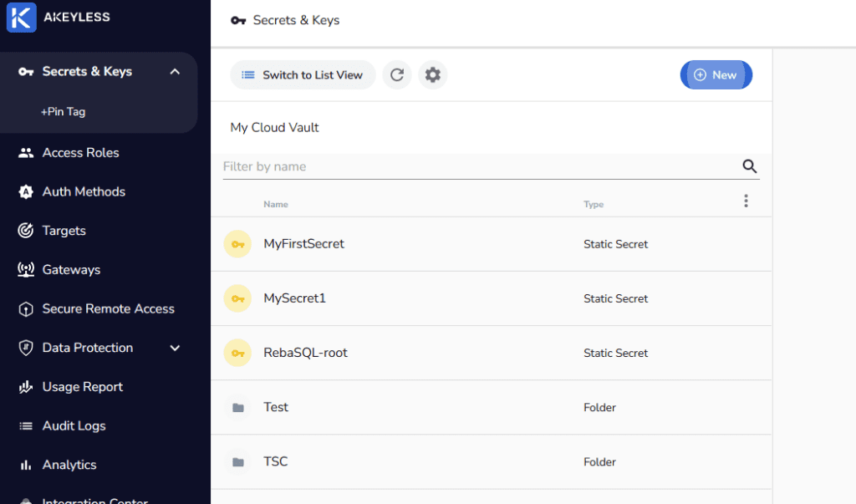
Task: Open the Gateways section
Action: [x=71, y=270]
